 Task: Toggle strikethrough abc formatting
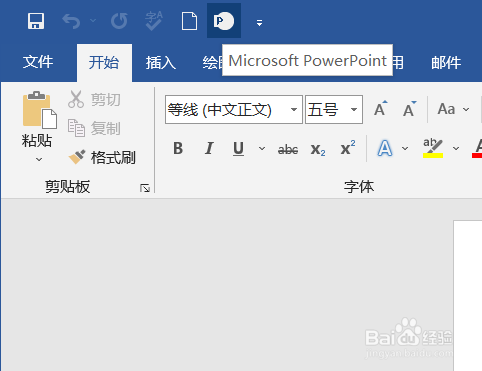(288, 149)
